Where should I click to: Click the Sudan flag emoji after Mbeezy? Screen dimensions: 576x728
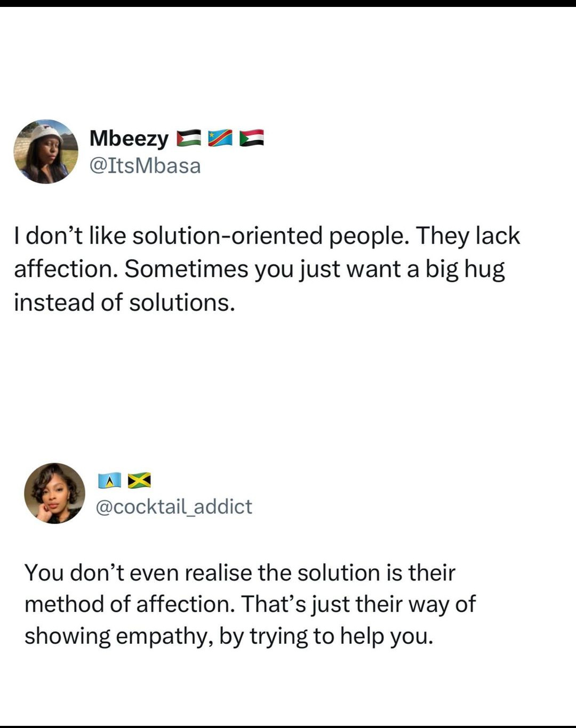(x=252, y=138)
